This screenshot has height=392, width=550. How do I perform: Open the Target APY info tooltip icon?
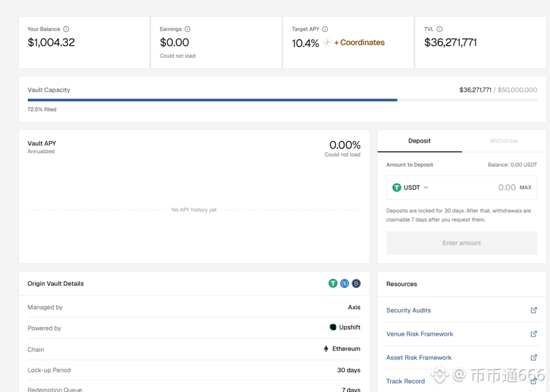pos(325,29)
